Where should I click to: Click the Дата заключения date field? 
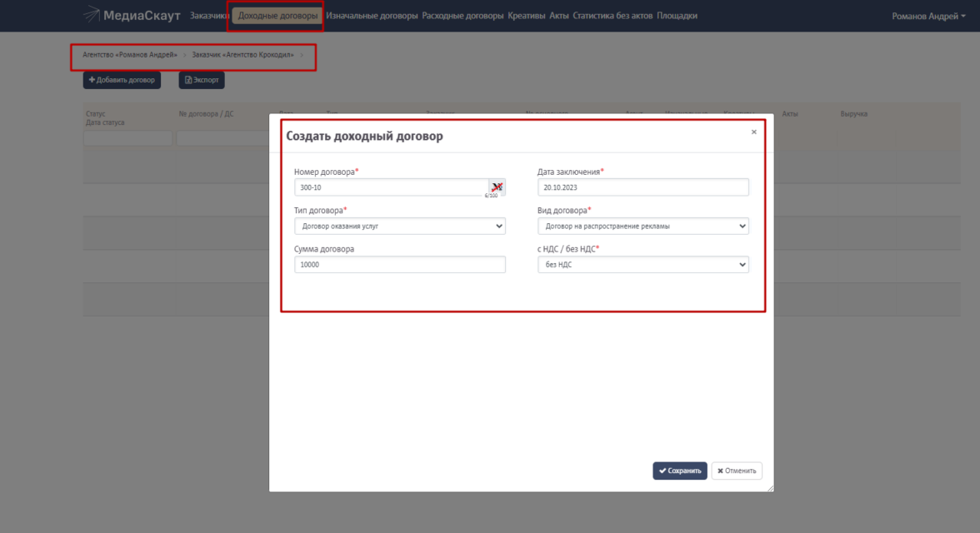[643, 187]
